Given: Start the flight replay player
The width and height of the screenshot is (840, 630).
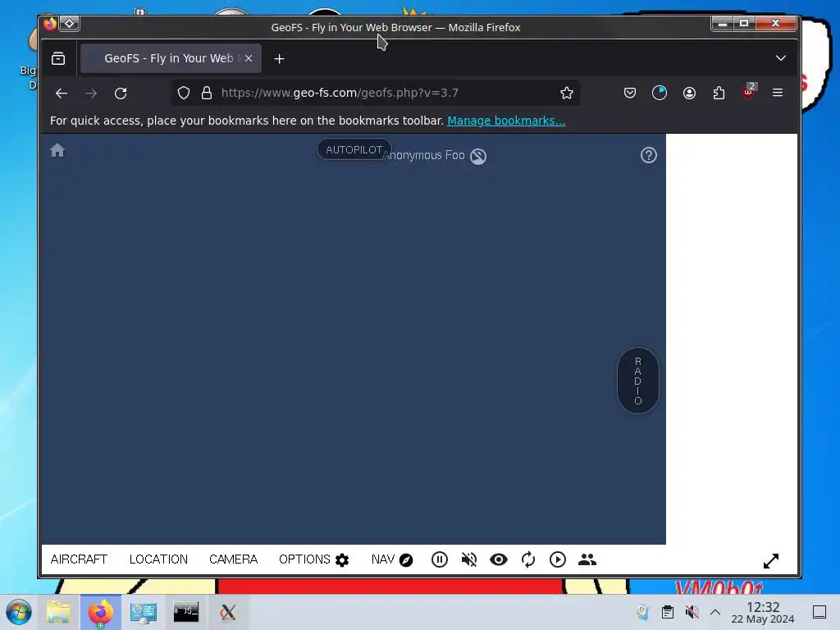Looking at the screenshot, I should pos(558,559).
